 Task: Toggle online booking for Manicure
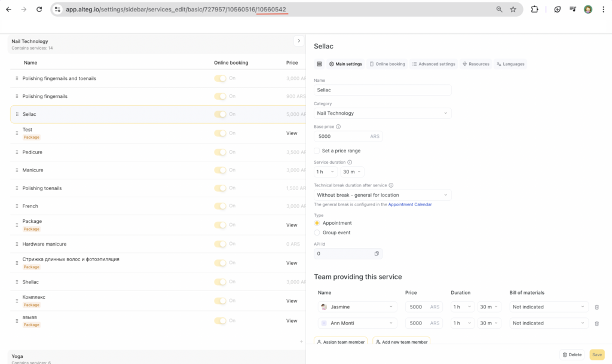click(x=221, y=170)
